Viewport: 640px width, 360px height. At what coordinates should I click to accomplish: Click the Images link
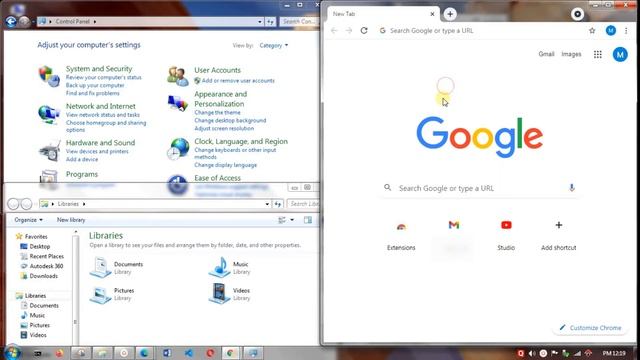(x=571, y=54)
